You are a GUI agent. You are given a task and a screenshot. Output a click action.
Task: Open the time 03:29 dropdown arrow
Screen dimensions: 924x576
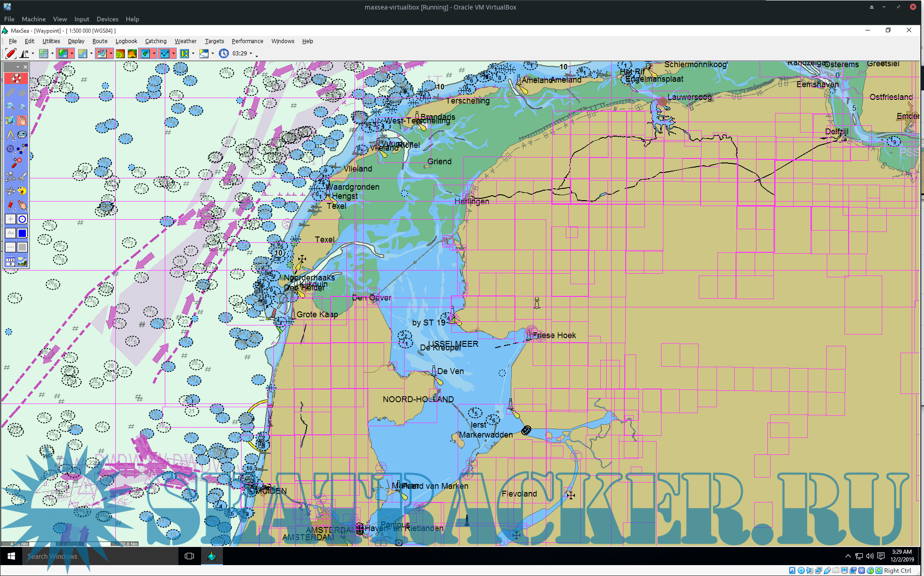pyautogui.click(x=251, y=54)
